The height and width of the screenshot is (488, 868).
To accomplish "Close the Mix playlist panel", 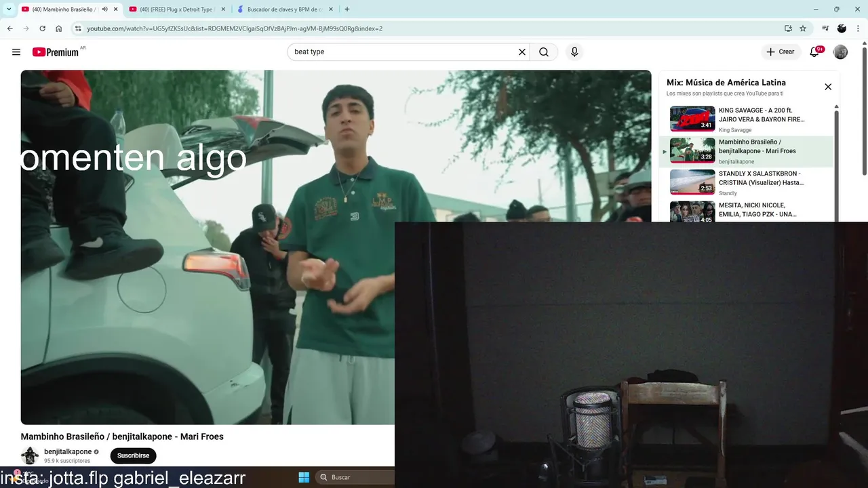I will 828,87.
